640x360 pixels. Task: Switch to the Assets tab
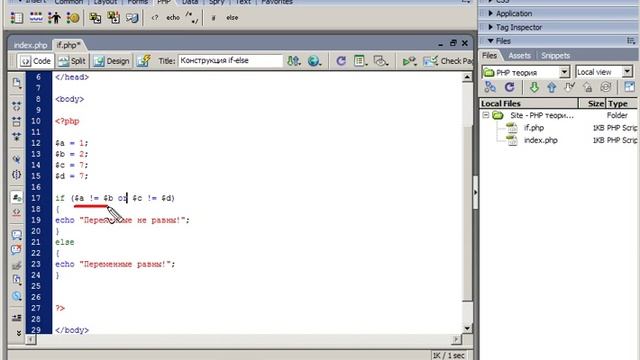tap(519, 56)
